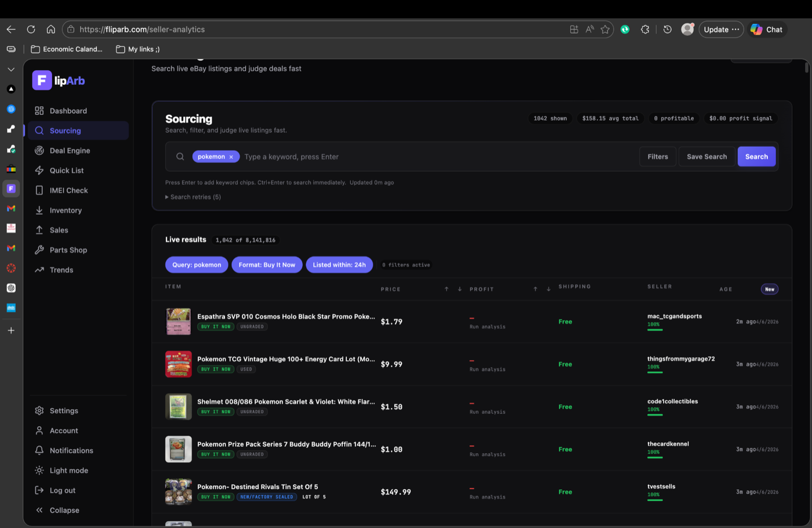The height and width of the screenshot is (528, 812).
Task: Click the keyword search input field
Action: pyautogui.click(x=438, y=157)
